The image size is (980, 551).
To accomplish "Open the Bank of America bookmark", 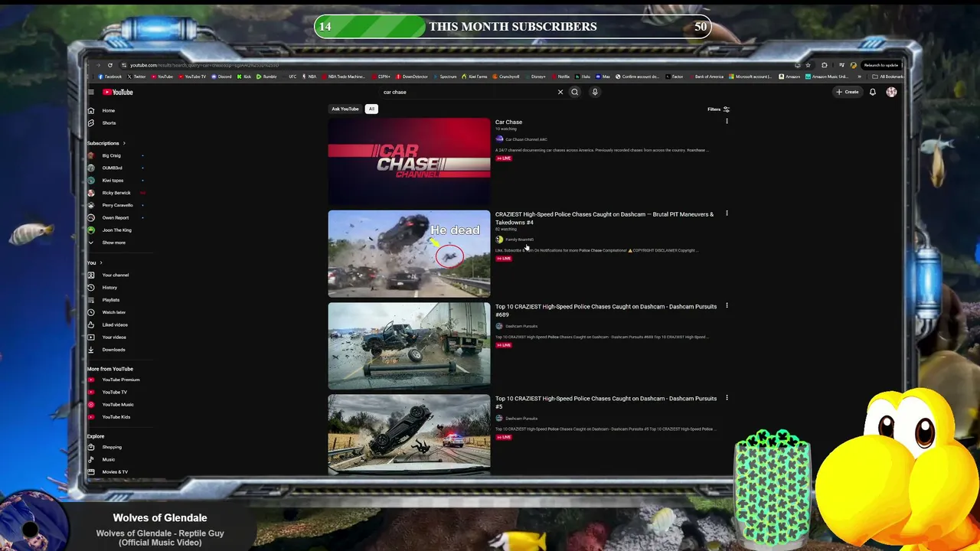I will [706, 77].
